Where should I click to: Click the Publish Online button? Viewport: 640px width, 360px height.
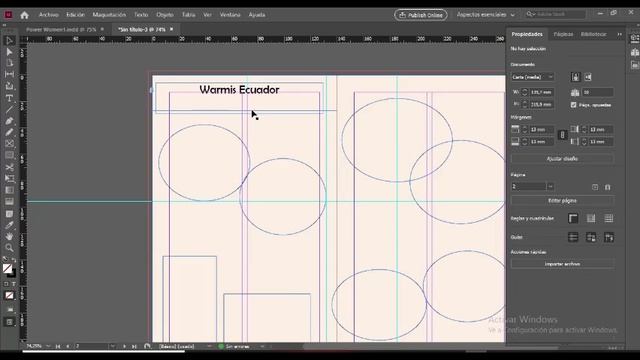pyautogui.click(x=420, y=15)
